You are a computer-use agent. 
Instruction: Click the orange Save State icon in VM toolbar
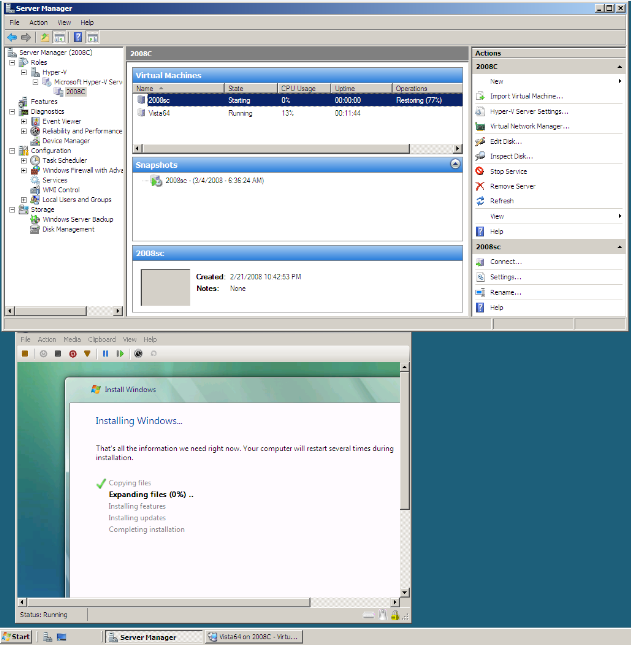pos(87,353)
